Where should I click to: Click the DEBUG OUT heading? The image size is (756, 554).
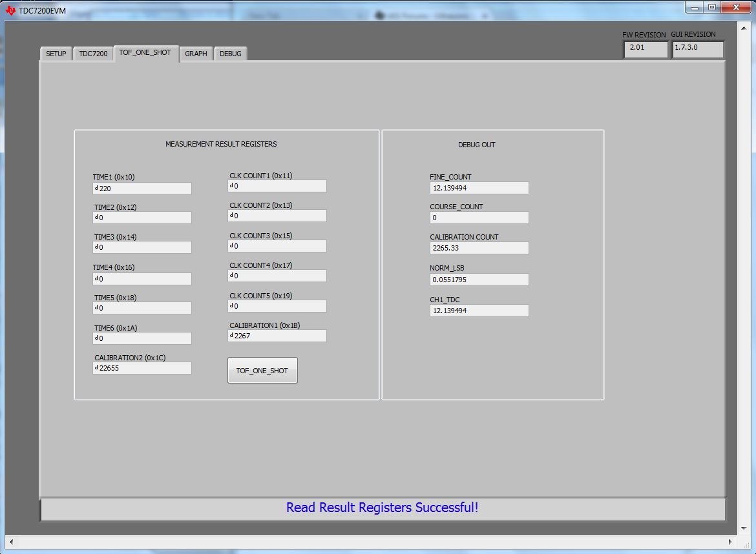[476, 145]
